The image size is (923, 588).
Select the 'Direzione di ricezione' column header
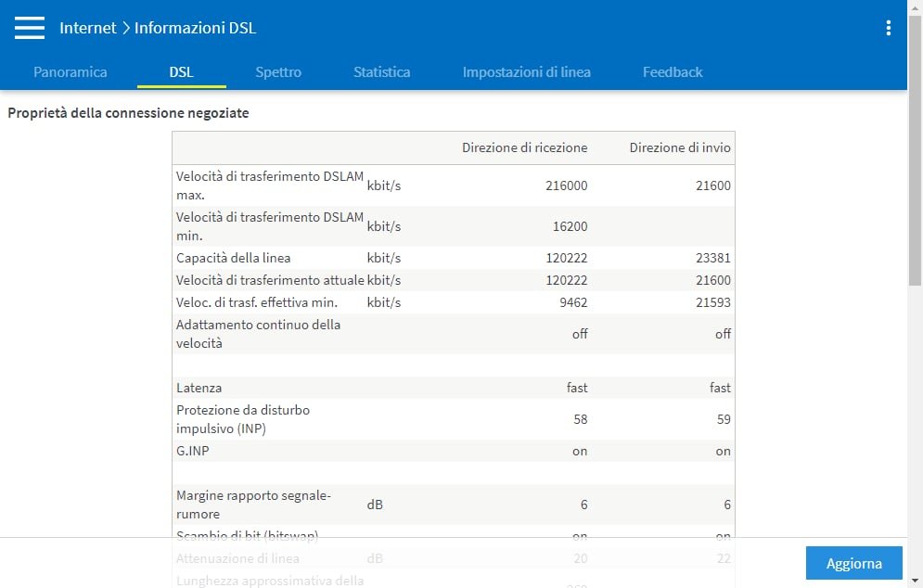pos(524,147)
